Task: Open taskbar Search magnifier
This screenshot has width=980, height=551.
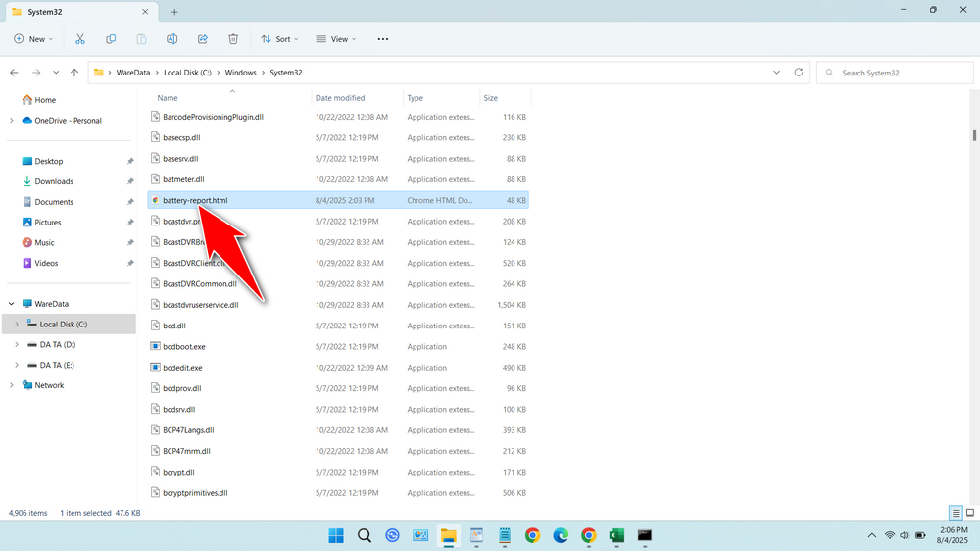Action: [x=365, y=536]
